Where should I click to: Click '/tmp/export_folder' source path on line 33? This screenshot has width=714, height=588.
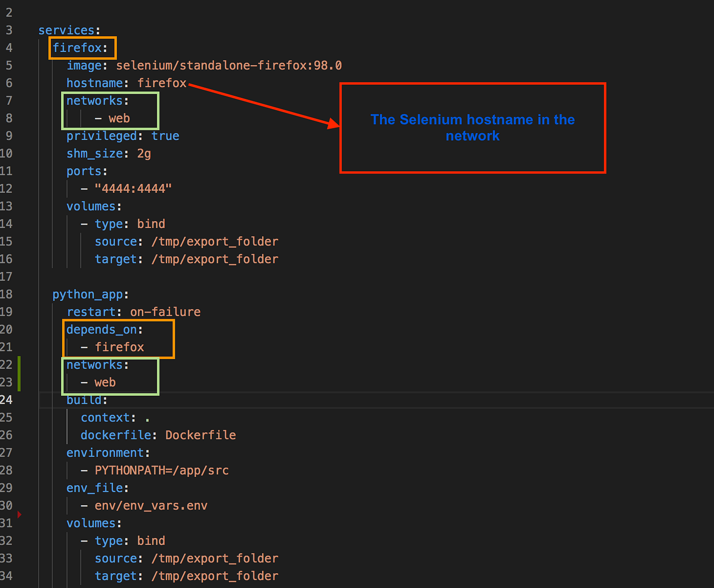(215, 558)
